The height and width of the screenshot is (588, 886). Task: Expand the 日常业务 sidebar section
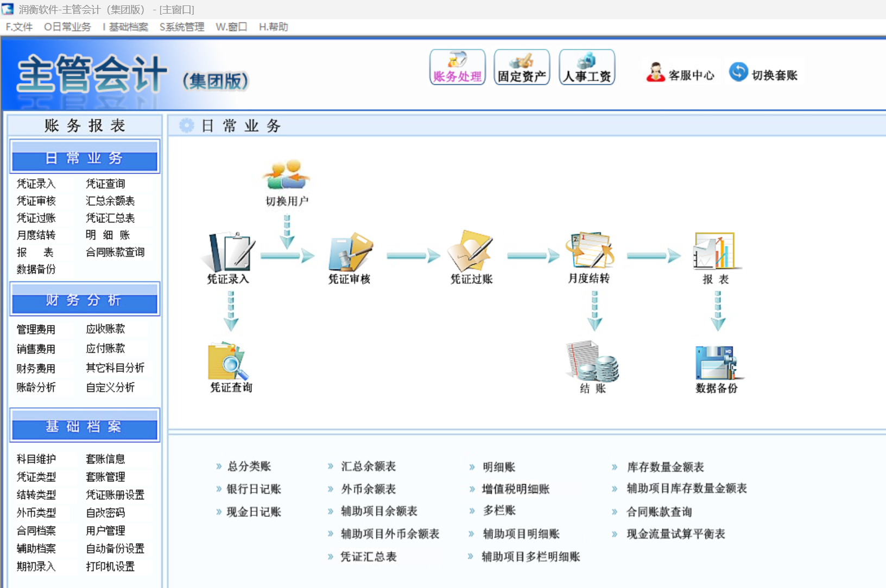point(85,157)
